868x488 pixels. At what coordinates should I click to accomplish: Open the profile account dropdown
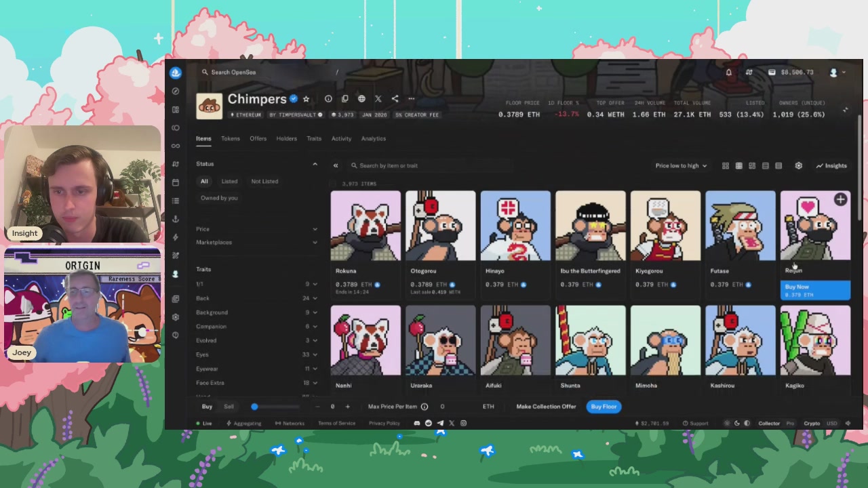coord(837,73)
